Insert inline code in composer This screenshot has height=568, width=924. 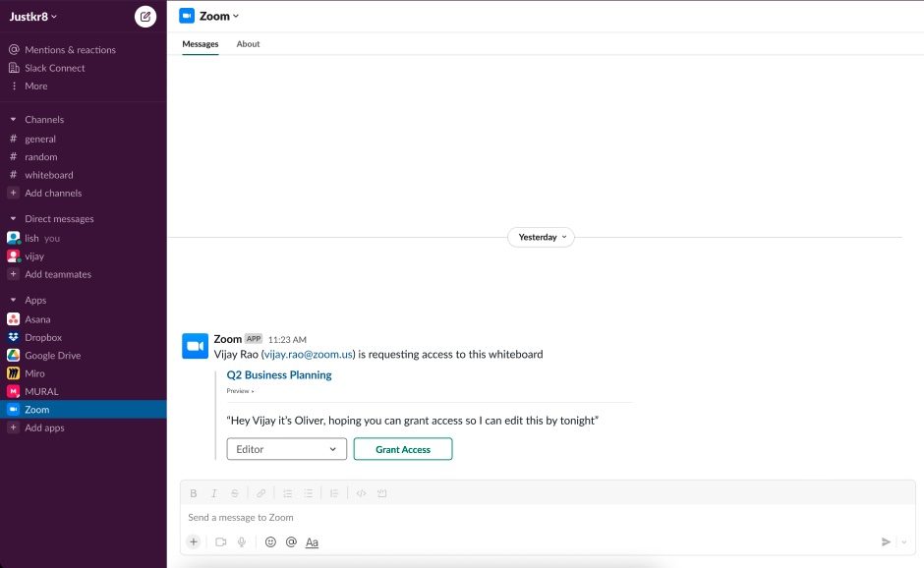361,493
